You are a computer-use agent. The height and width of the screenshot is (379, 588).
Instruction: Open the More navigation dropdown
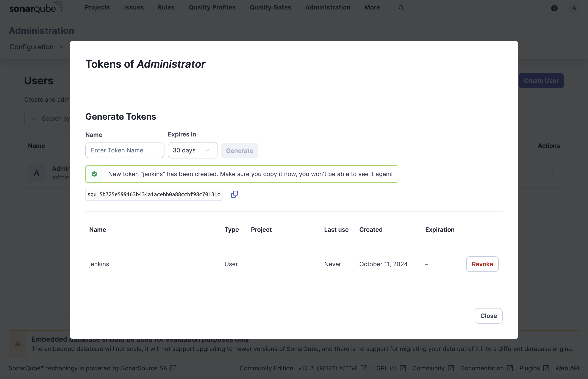point(372,7)
